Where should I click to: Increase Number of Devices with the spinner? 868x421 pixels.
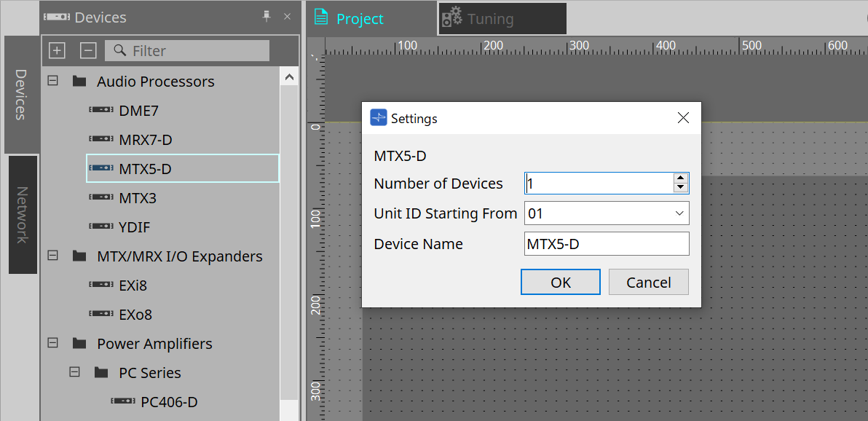[680, 178]
